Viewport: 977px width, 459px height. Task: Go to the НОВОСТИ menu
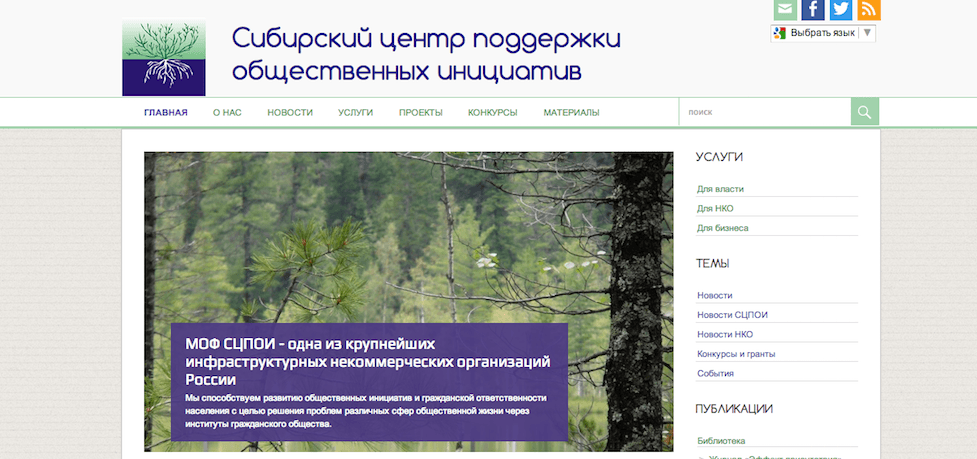point(290,113)
